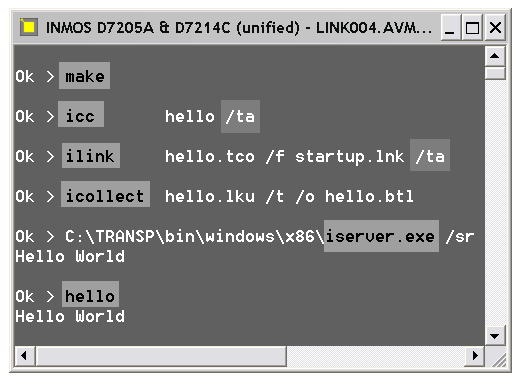
Task: Click the horizontal scrollbar thumb
Action: [161, 356]
